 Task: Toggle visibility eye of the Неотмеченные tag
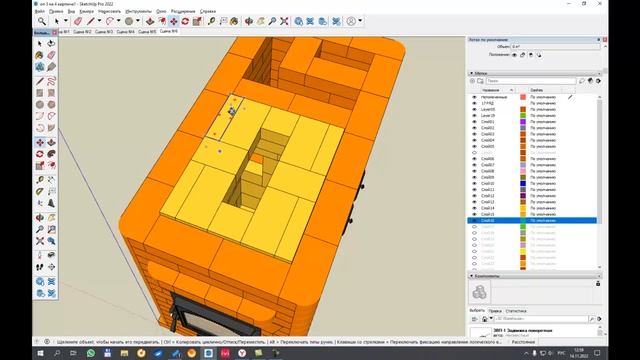click(x=474, y=97)
